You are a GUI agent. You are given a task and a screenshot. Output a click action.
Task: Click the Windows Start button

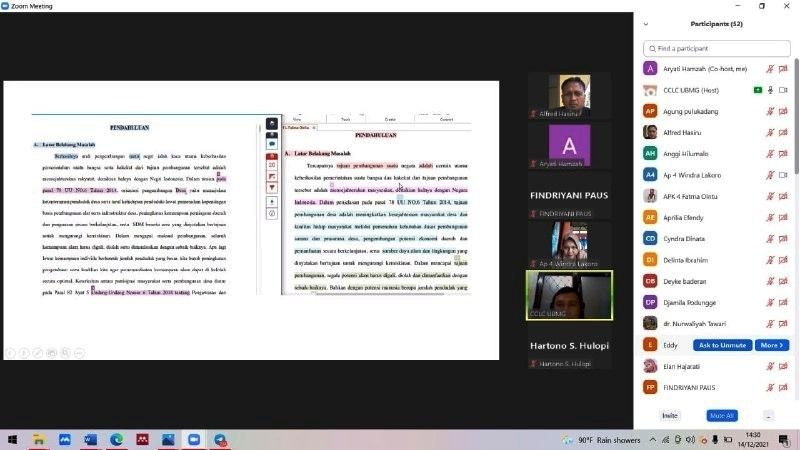click(x=13, y=439)
